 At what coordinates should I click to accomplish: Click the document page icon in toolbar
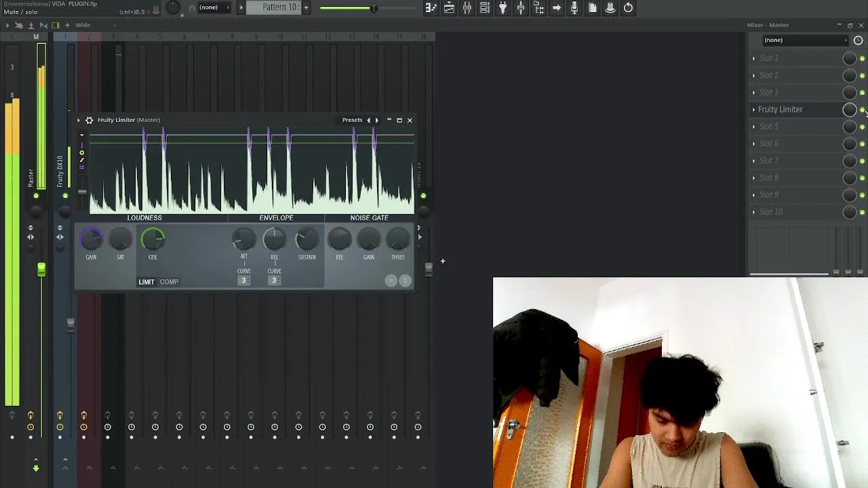tap(593, 8)
